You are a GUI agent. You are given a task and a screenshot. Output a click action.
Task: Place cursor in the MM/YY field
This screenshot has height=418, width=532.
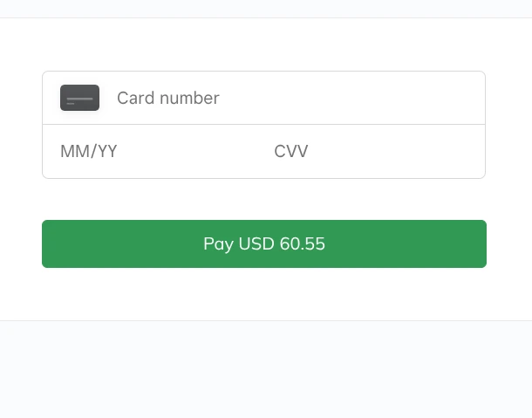coord(148,152)
